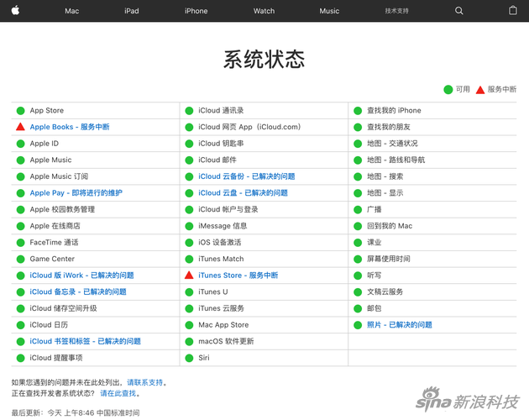Open the iPad menu
The height and width of the screenshot is (420, 529).
132,11
